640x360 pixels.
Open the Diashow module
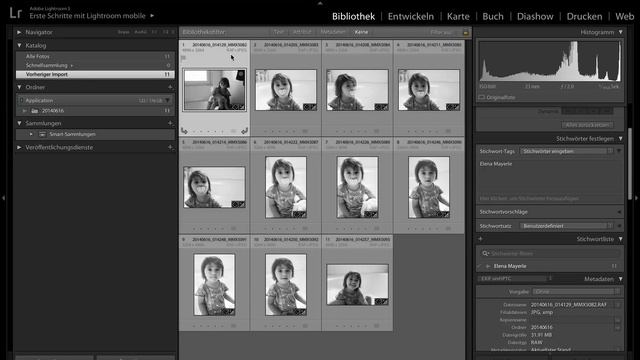click(535, 16)
